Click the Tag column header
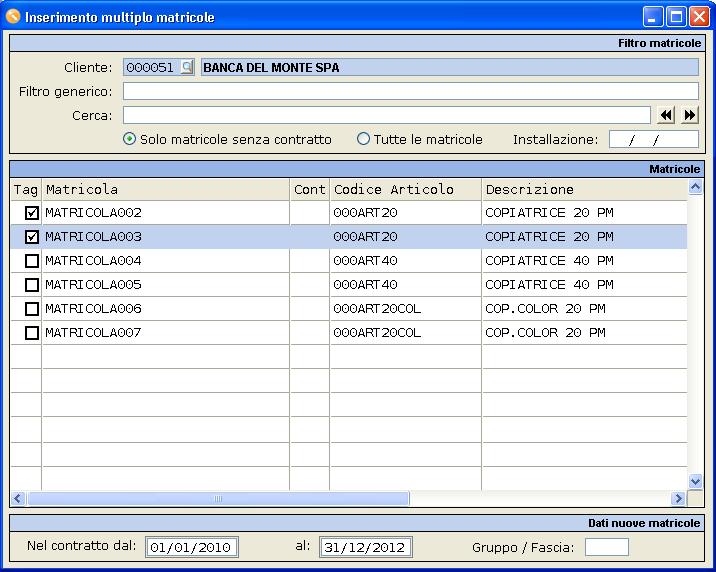 tap(26, 189)
